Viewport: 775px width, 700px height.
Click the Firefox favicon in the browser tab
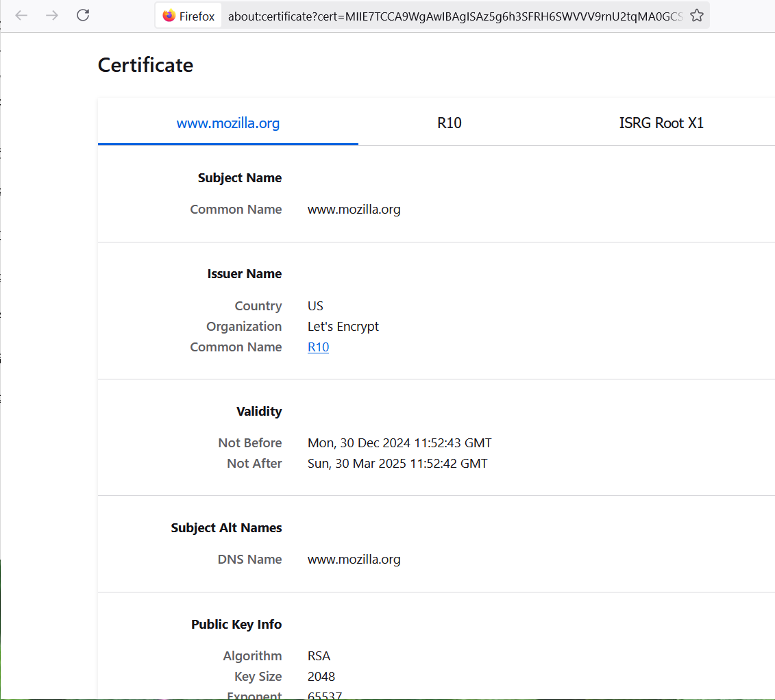[x=169, y=15]
